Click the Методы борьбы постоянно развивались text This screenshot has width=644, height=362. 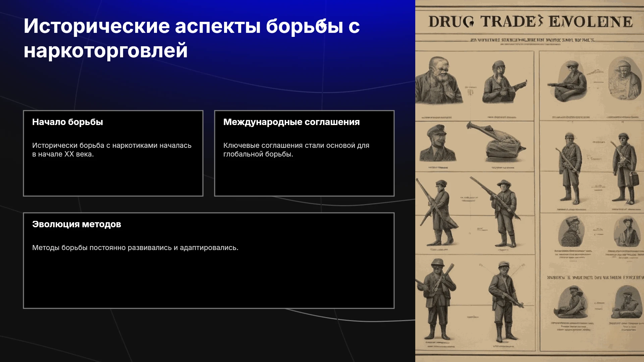(x=135, y=248)
